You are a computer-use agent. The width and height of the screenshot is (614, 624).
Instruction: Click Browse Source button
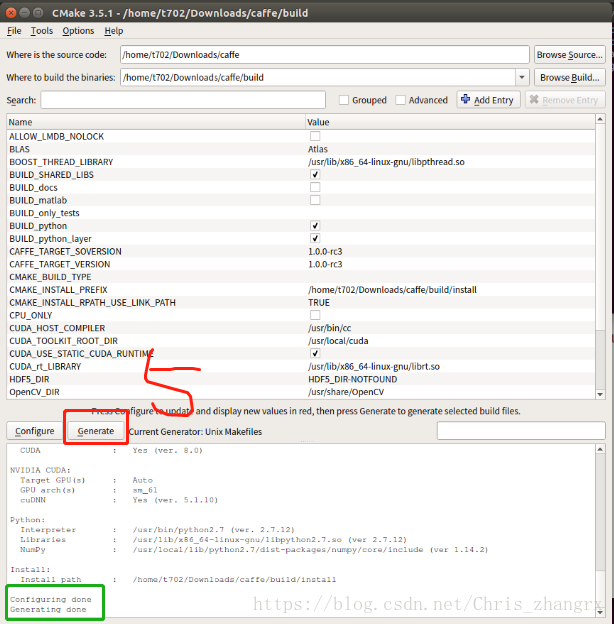(569, 55)
